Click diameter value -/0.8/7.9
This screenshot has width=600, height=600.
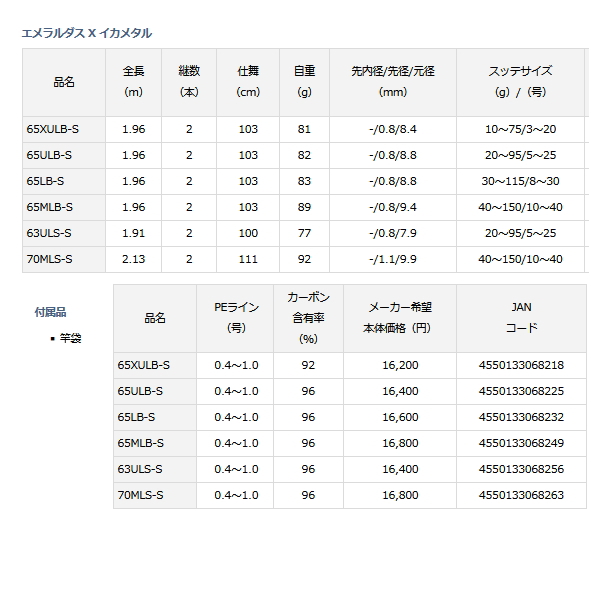[x=393, y=233]
